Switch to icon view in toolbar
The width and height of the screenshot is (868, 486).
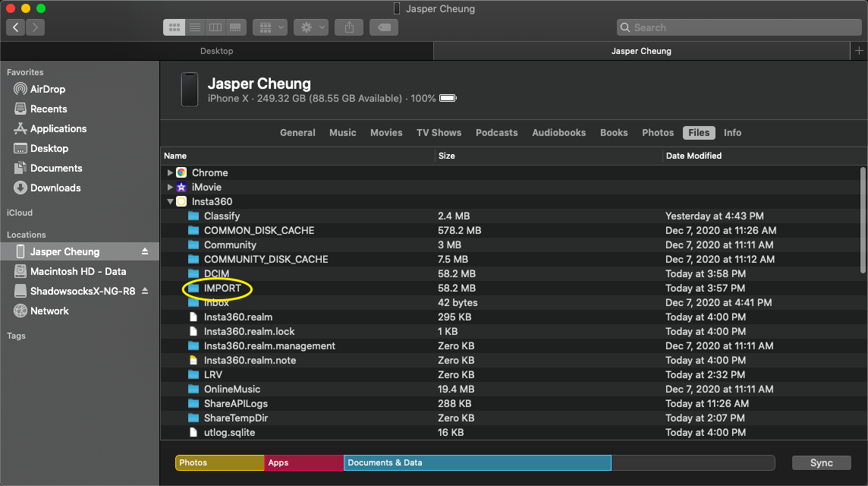pyautogui.click(x=175, y=27)
